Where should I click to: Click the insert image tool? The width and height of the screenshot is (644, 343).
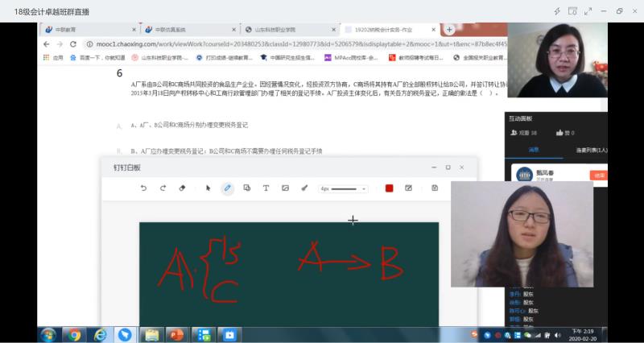285,188
